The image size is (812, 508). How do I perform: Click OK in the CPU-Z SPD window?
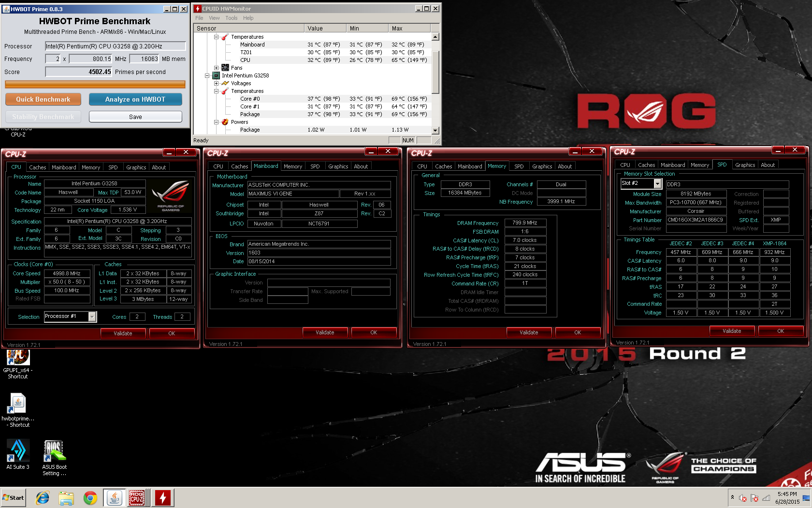coord(781,331)
